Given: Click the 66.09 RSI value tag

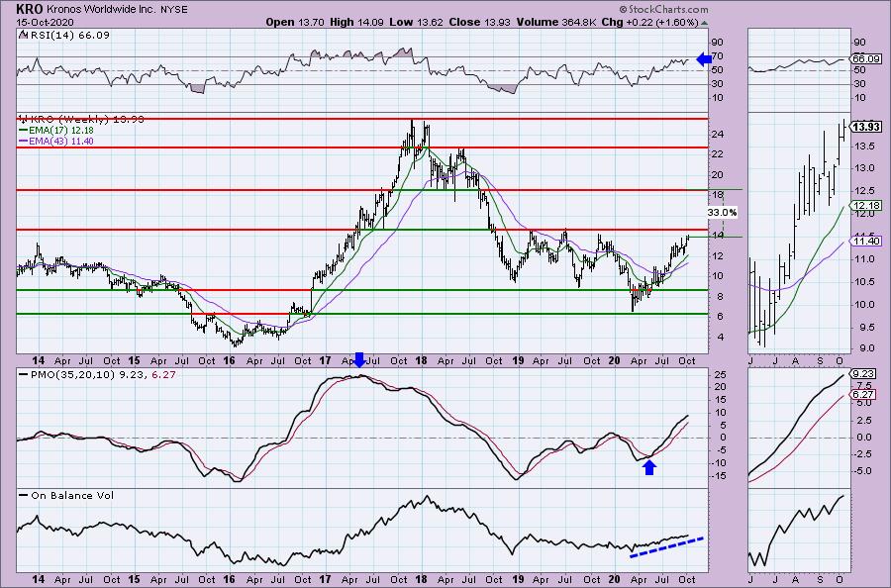Looking at the screenshot, I should [x=866, y=58].
